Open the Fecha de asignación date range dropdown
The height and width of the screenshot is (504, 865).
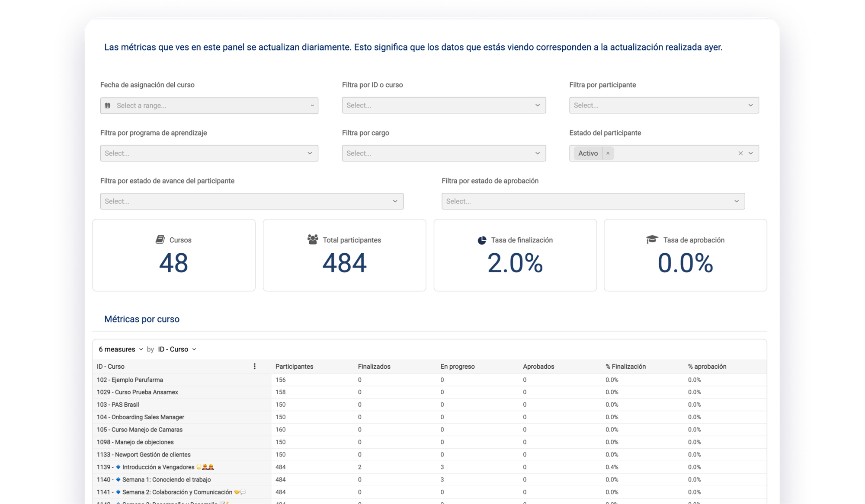(209, 105)
